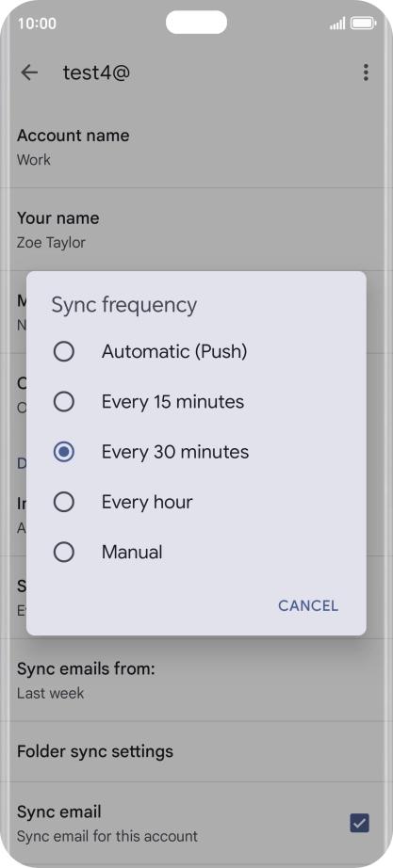
Task: Select Every 15 minutes radio button
Action: click(64, 402)
